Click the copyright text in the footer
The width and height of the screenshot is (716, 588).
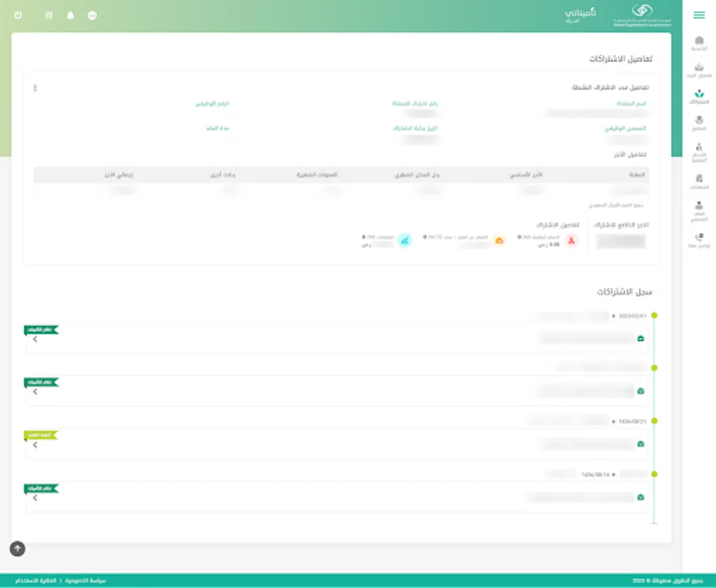(668, 581)
